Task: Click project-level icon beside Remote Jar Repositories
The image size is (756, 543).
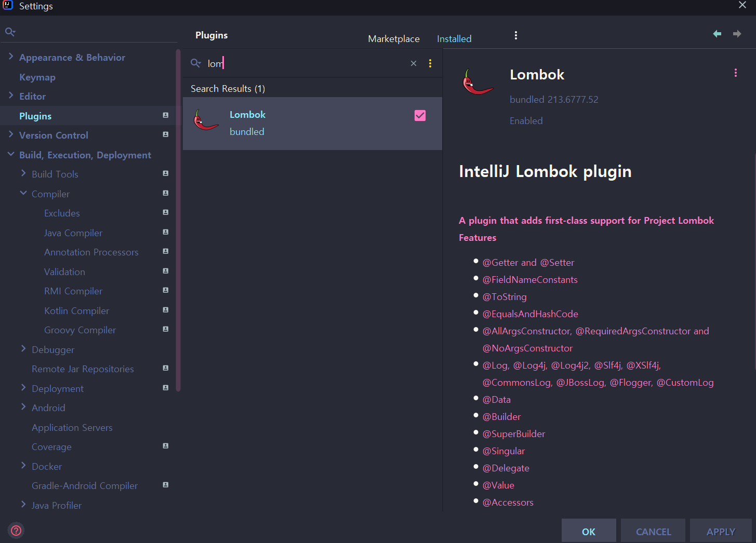Action: pyautogui.click(x=166, y=368)
